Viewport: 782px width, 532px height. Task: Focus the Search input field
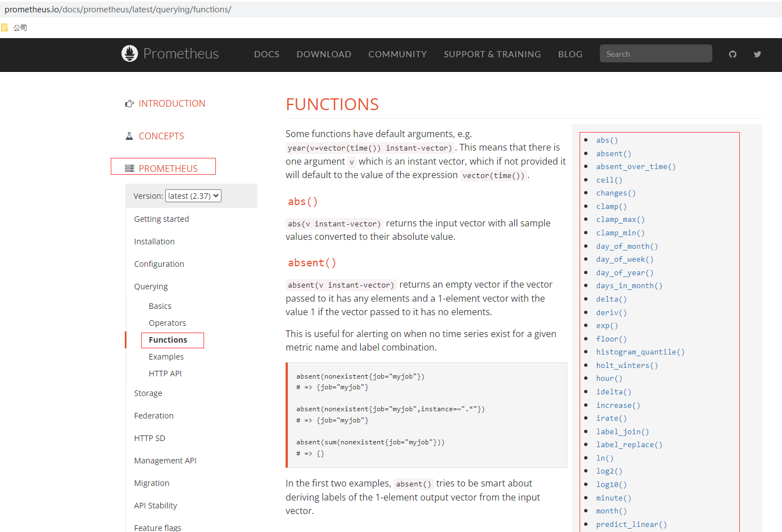coord(656,53)
